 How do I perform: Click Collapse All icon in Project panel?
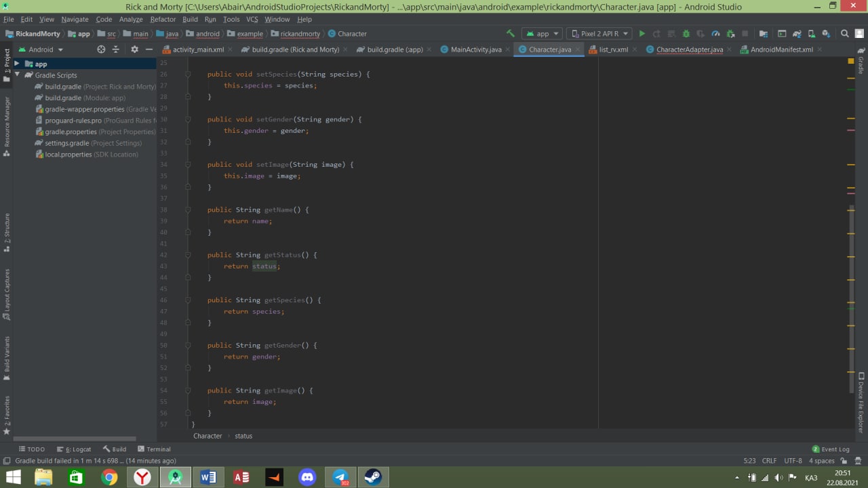click(x=115, y=49)
